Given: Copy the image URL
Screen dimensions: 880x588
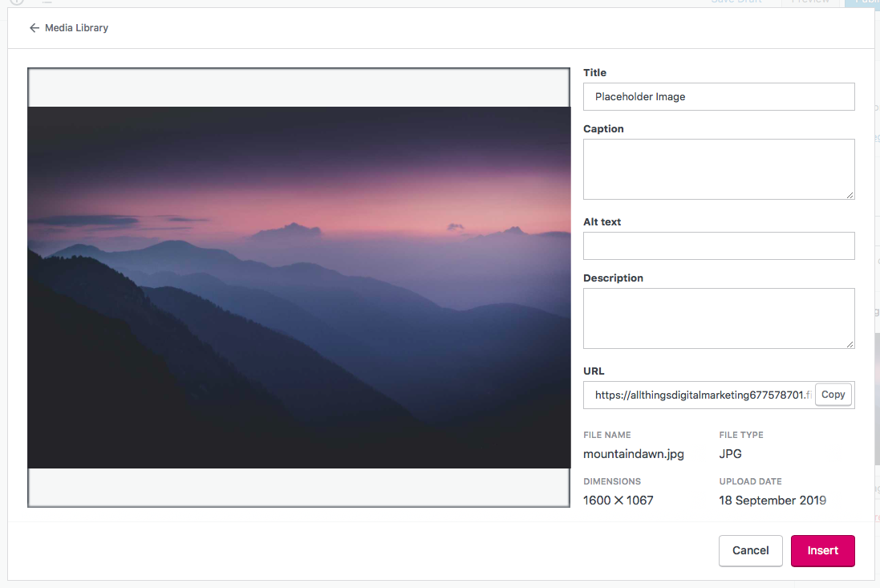Looking at the screenshot, I should click(833, 395).
